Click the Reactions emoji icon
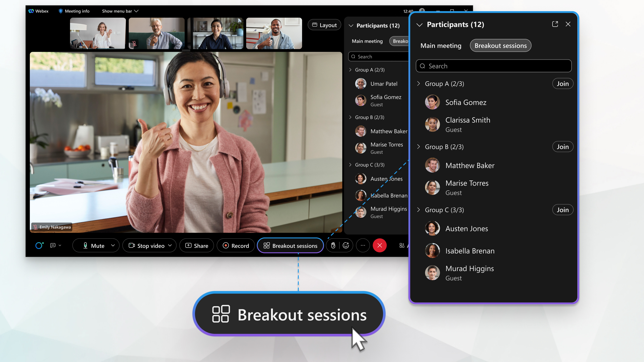The height and width of the screenshot is (362, 644). 346,245
